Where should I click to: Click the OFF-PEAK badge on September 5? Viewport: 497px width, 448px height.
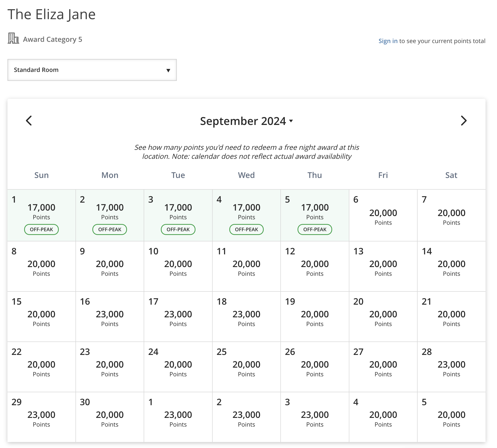coord(315,229)
